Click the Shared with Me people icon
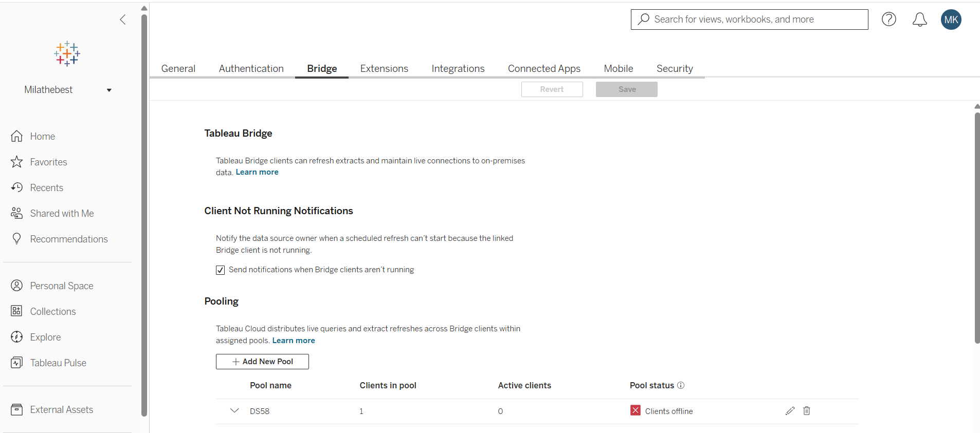 (17, 213)
